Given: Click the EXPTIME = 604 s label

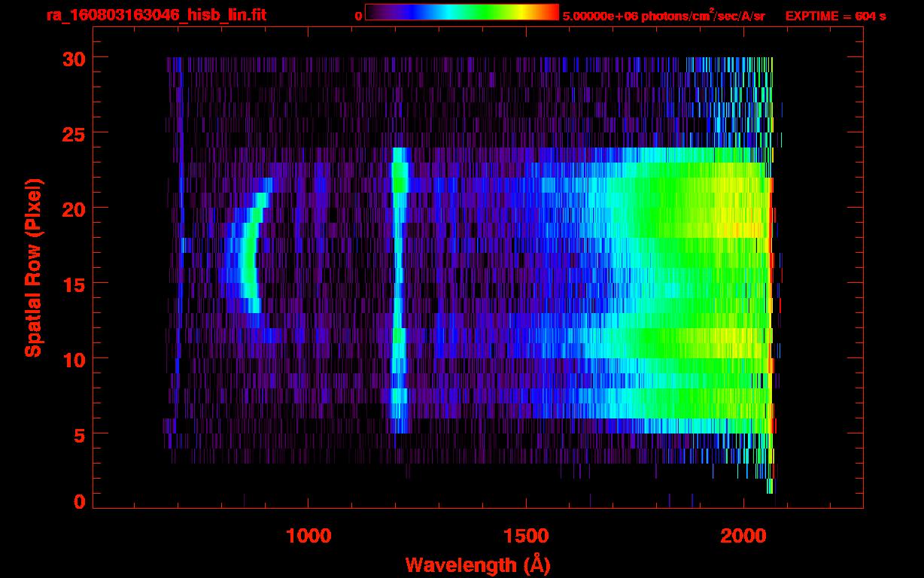Looking at the screenshot, I should click(835, 16).
